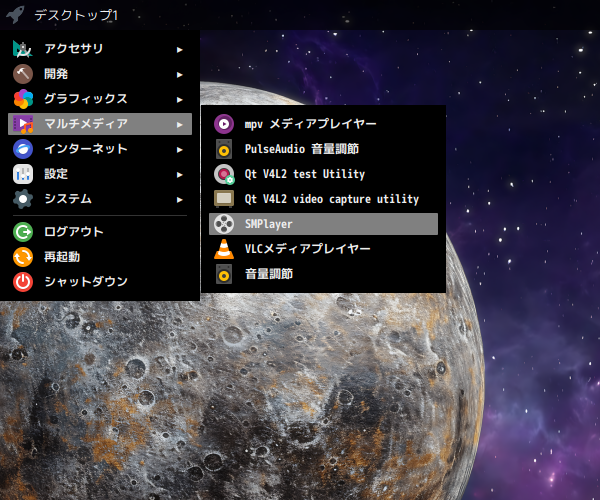
Task: Click the アクセサリ category icon
Action: pos(23,49)
